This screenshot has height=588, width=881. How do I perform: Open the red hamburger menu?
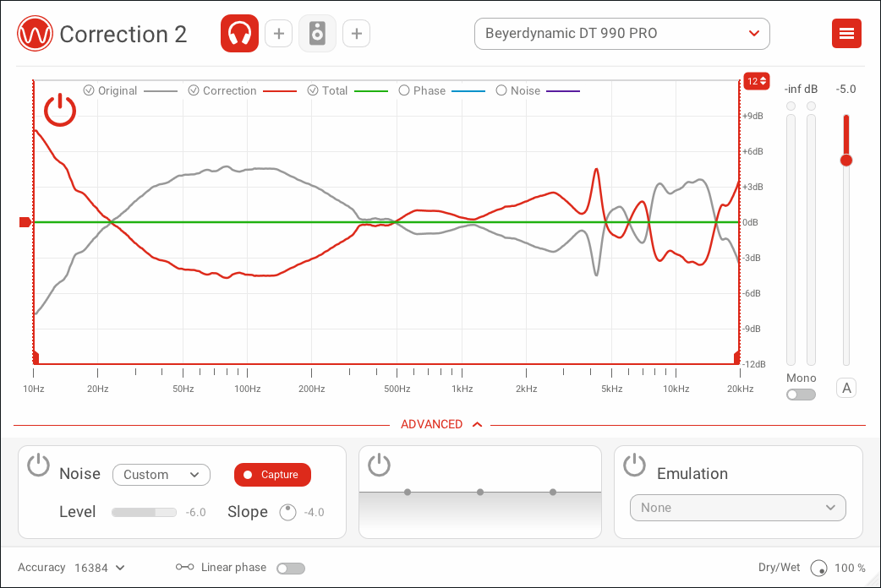846,34
